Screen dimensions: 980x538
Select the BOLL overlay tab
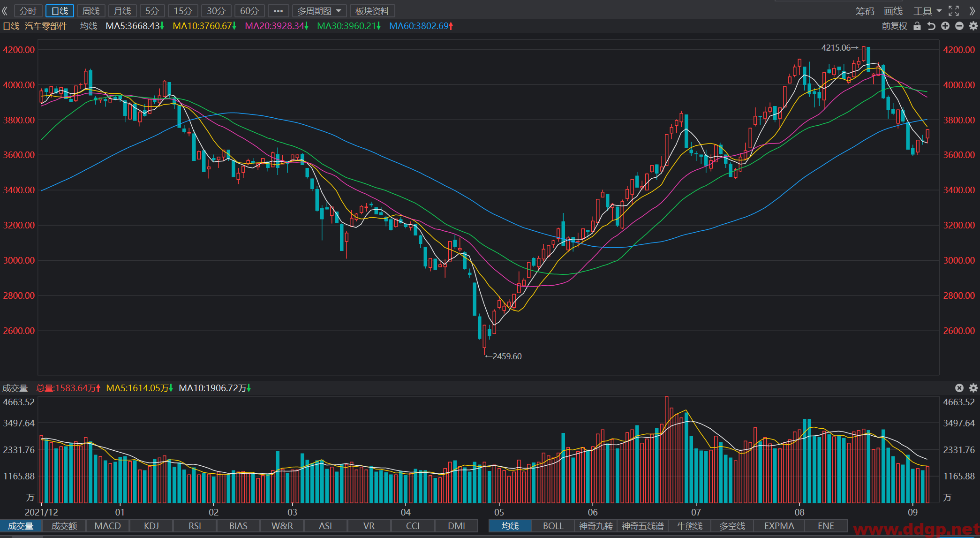[553, 526]
